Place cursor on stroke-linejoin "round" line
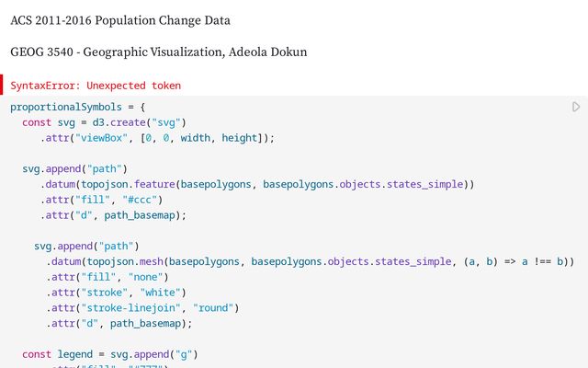This screenshot has width=588, height=368. click(x=142, y=308)
